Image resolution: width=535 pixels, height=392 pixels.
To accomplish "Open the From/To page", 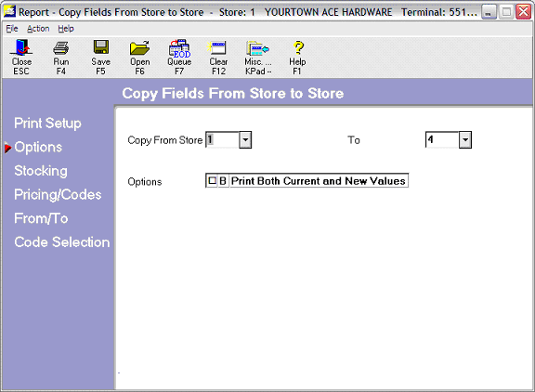I will tap(41, 218).
